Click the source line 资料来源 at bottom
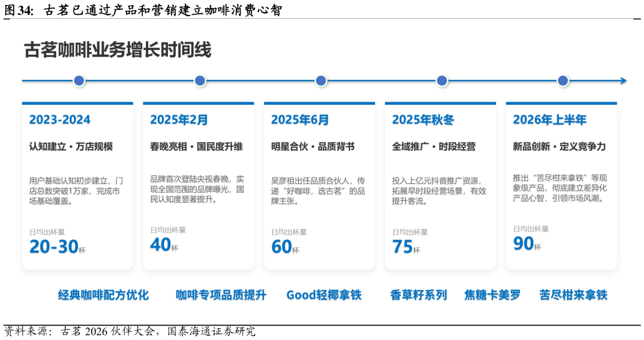The width and height of the screenshot is (644, 340). (129, 331)
